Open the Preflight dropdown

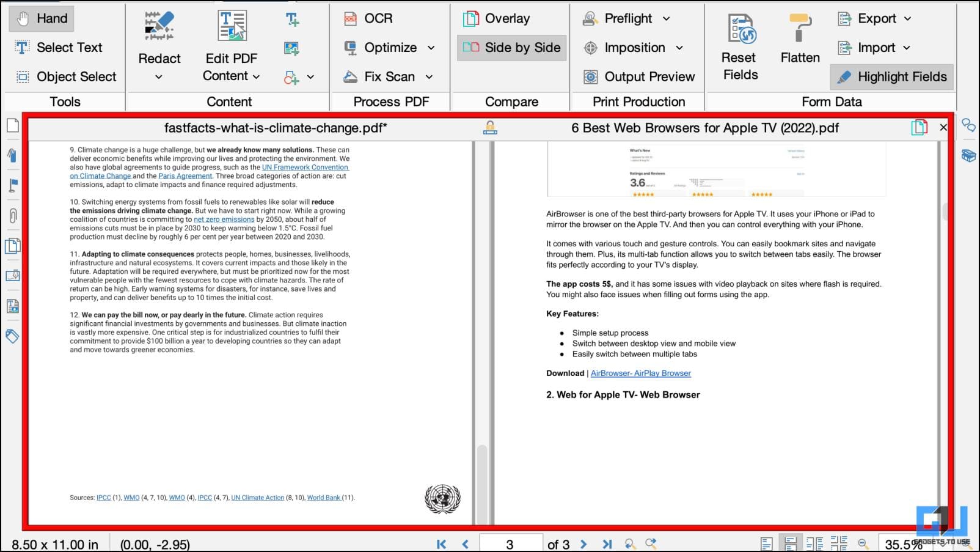(667, 19)
